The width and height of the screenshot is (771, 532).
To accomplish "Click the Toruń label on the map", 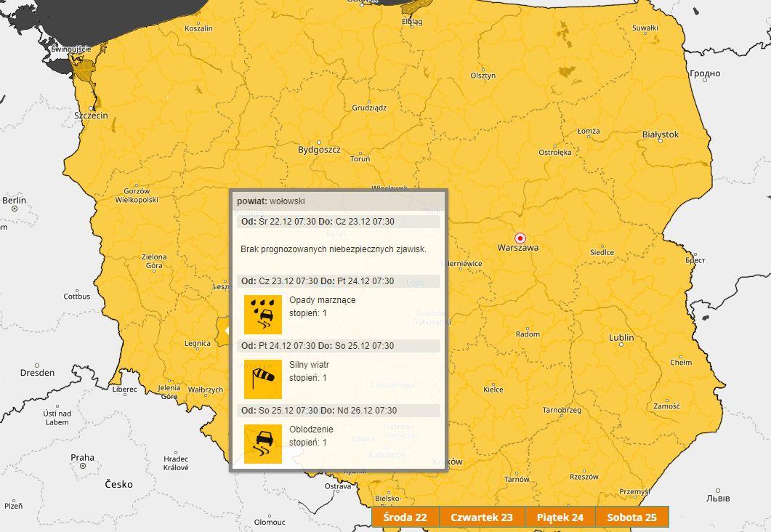I will (x=360, y=159).
